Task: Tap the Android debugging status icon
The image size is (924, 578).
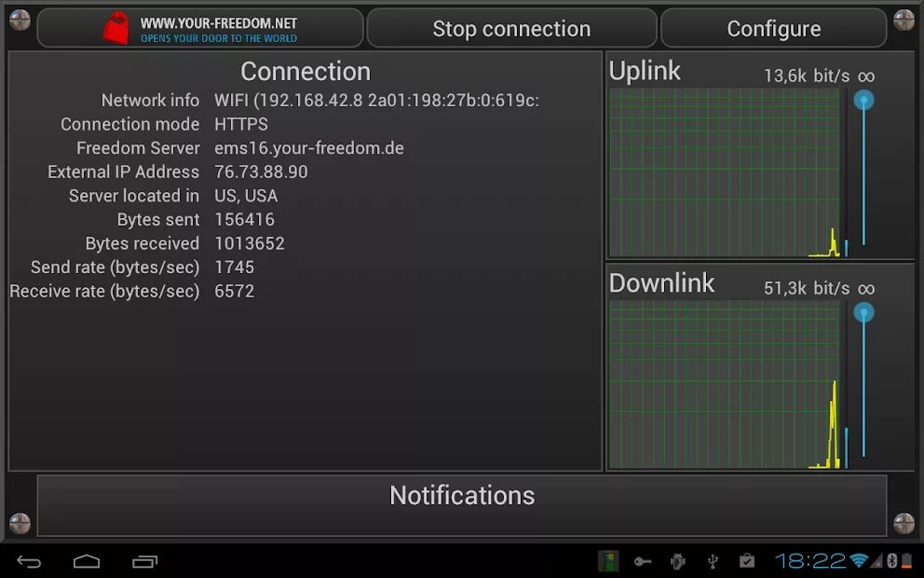Action: 678,561
